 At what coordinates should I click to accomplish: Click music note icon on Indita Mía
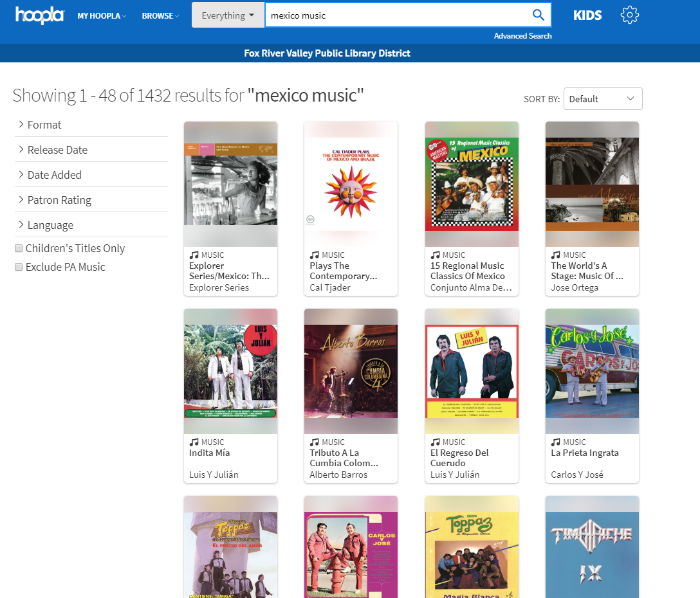[194, 442]
